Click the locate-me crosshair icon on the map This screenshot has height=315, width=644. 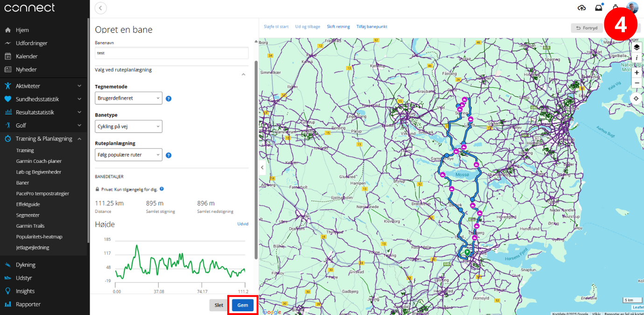(637, 98)
